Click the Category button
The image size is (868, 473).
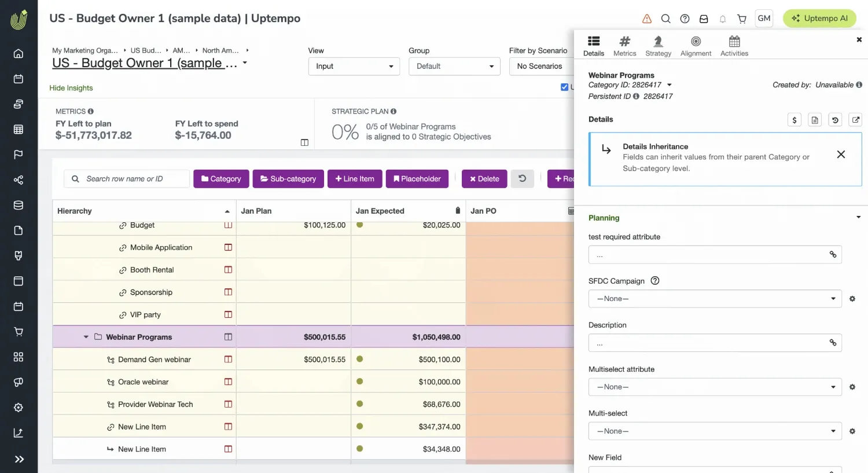[221, 179]
